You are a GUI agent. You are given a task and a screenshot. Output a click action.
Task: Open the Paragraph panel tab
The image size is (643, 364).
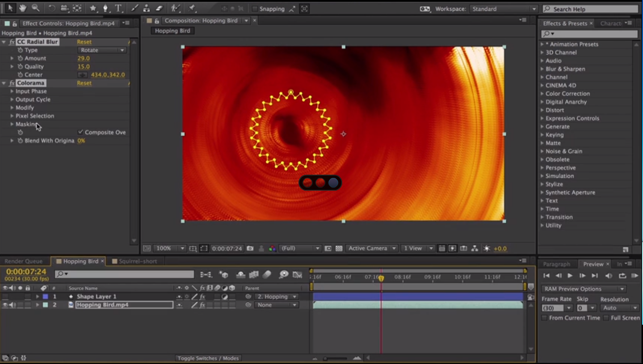click(556, 264)
